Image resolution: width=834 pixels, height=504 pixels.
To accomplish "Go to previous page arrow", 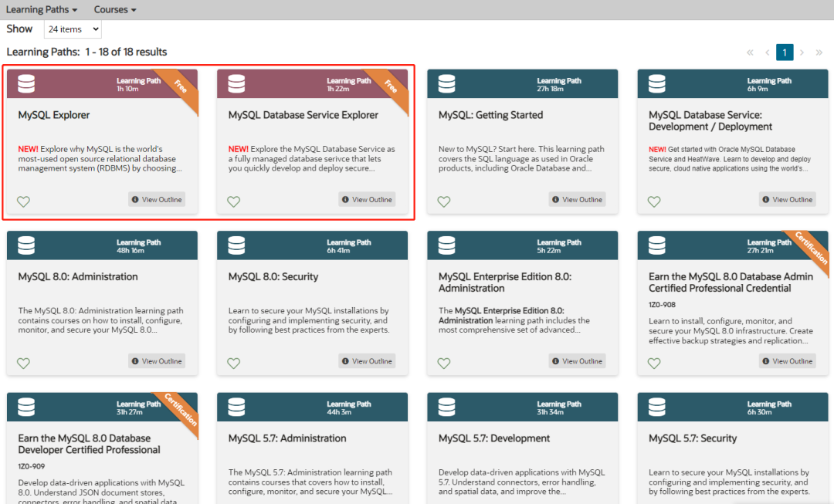I will (x=767, y=52).
